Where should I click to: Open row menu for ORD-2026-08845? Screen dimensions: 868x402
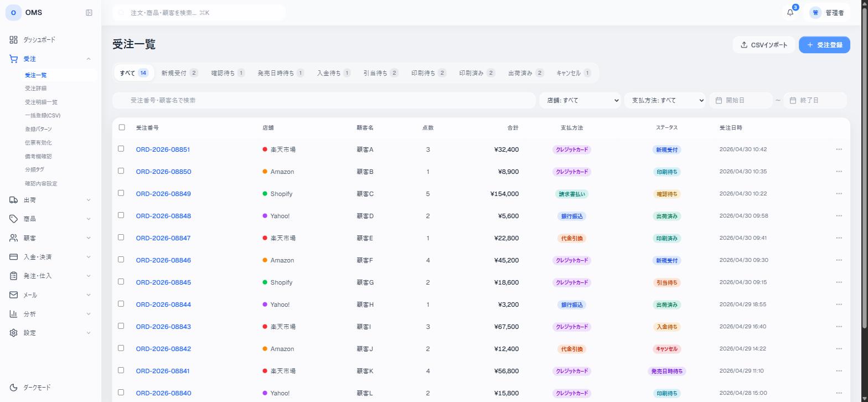839,282
